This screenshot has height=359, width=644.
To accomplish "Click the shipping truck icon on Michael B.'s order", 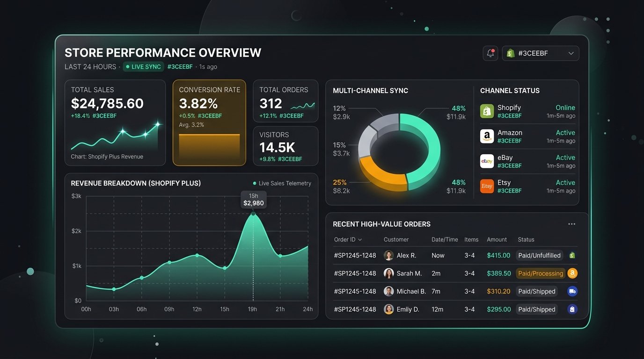I will 572,291.
